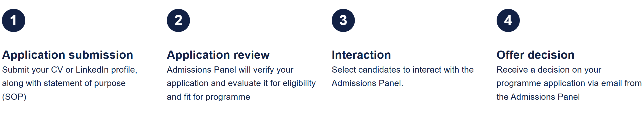Click the word CV in submission text
Image resolution: width=644 pixels, height=114 pixels.
pyautogui.click(x=57, y=70)
